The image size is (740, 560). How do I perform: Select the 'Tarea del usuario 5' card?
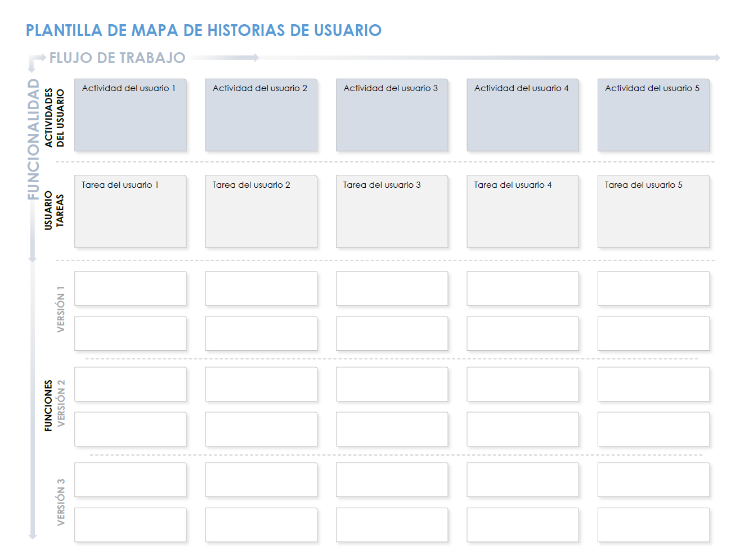654,211
